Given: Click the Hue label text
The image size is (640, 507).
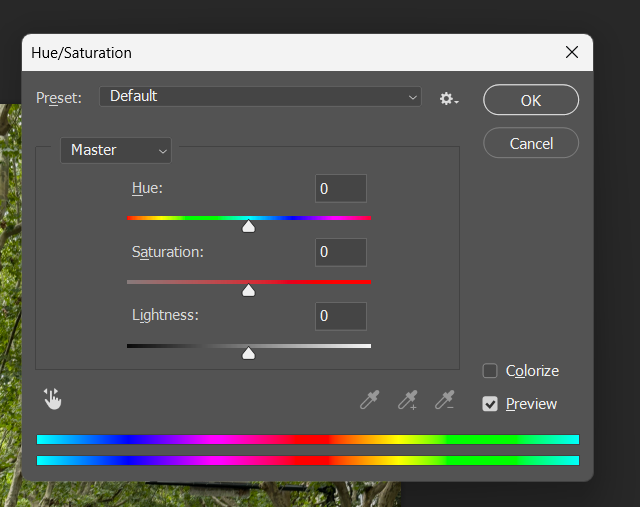Looking at the screenshot, I should [147, 188].
